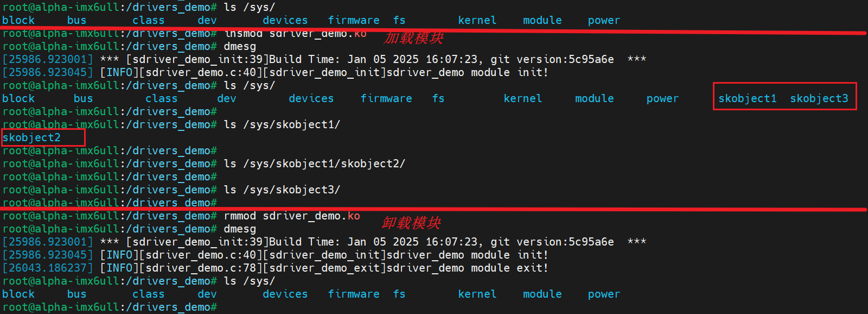
Task: Click "block" in the row containing skobject1
Action: 18,98
